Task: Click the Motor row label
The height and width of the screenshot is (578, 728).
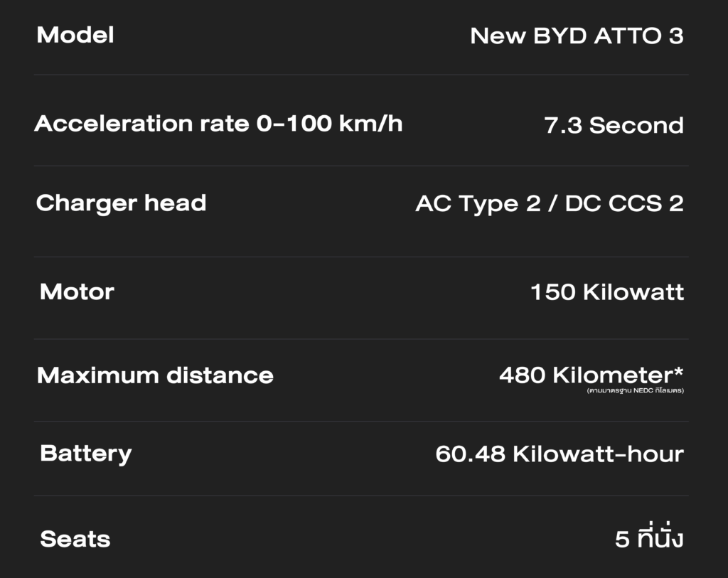Action: 77,291
